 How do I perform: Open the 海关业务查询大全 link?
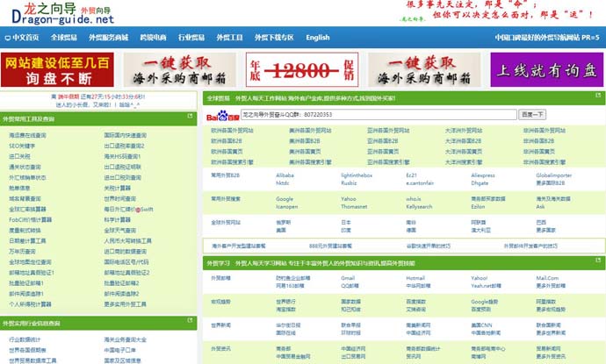coord(125,339)
